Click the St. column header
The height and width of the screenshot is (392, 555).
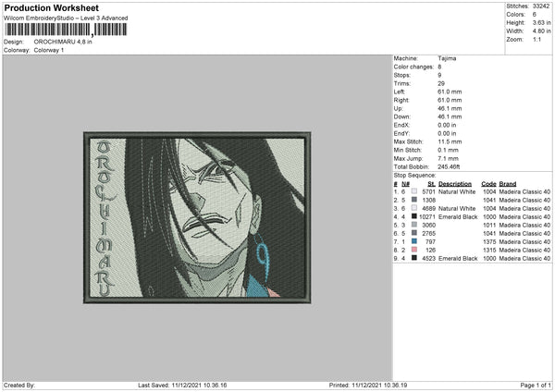[x=431, y=184]
